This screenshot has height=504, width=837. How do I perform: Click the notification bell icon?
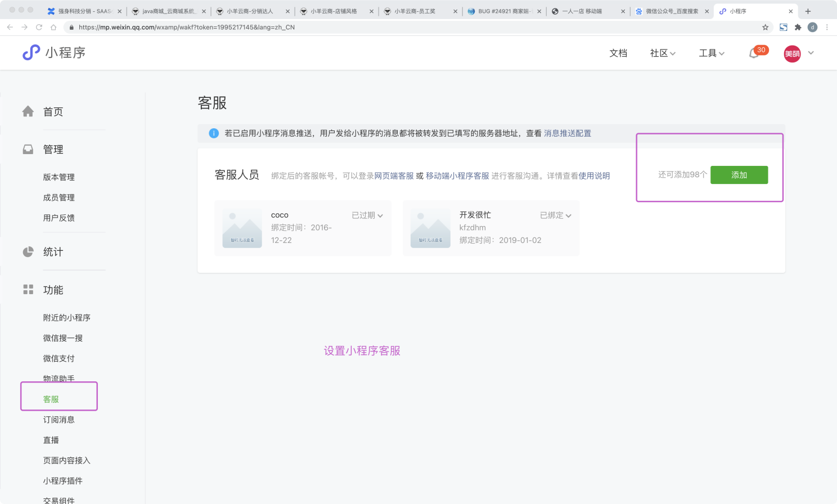(754, 53)
